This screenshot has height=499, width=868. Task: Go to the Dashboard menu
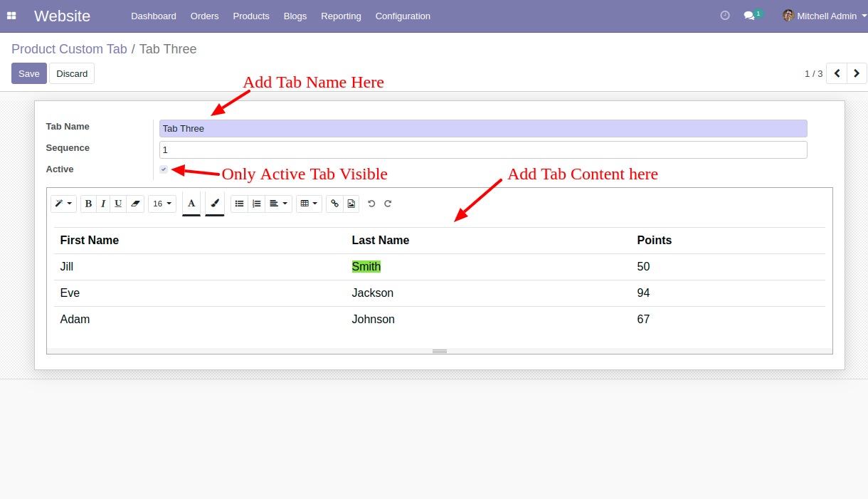(154, 16)
